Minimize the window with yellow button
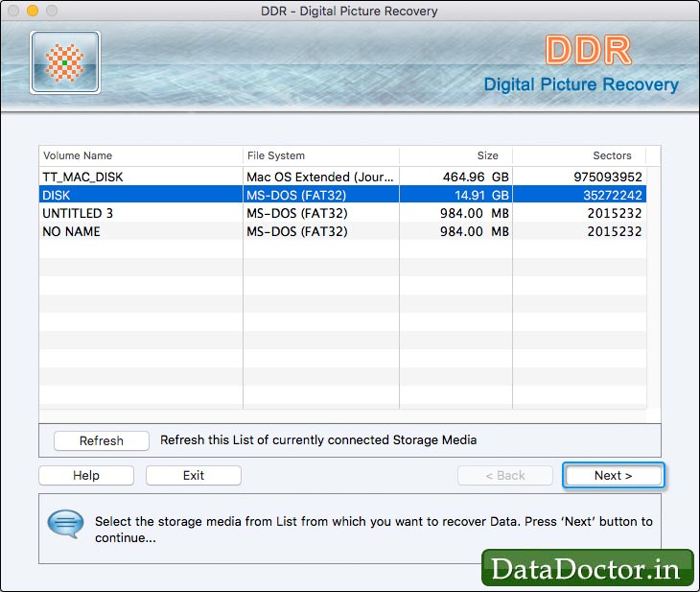The image size is (700, 592). (x=33, y=11)
